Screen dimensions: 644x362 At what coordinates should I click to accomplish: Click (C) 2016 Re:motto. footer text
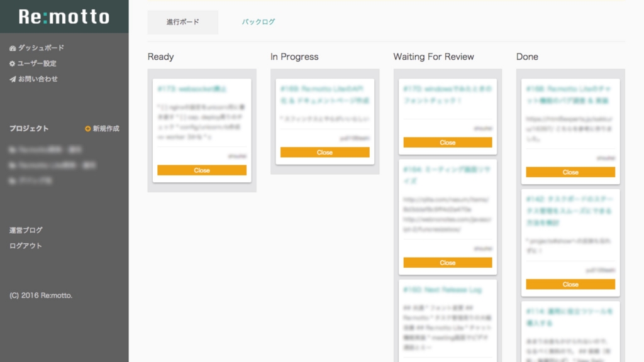point(41,295)
